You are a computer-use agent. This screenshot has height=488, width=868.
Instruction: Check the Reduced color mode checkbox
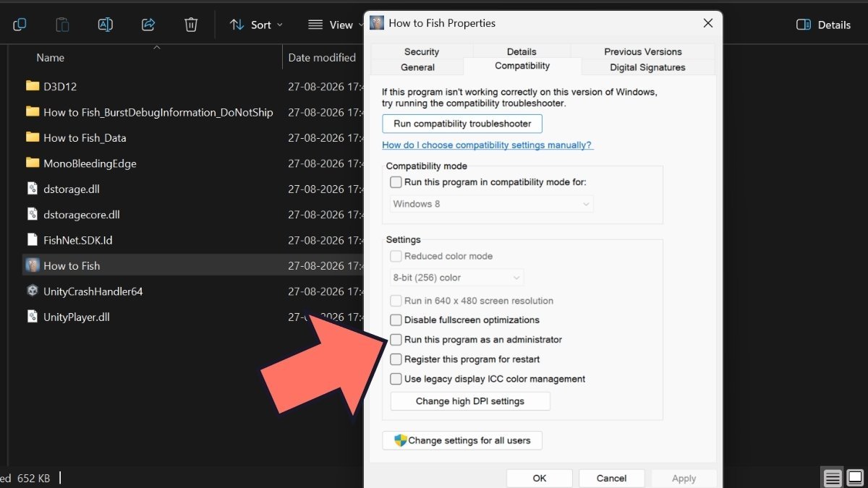click(x=396, y=256)
